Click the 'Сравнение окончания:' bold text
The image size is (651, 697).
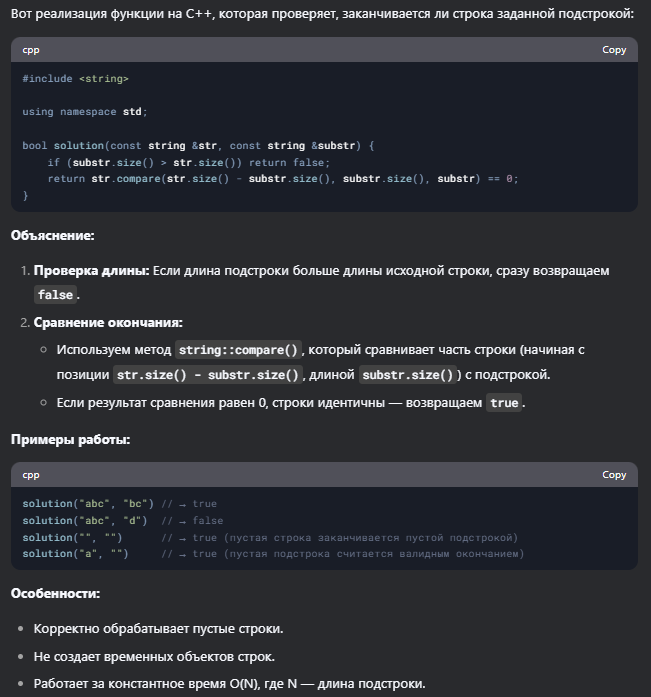[x=108, y=322]
